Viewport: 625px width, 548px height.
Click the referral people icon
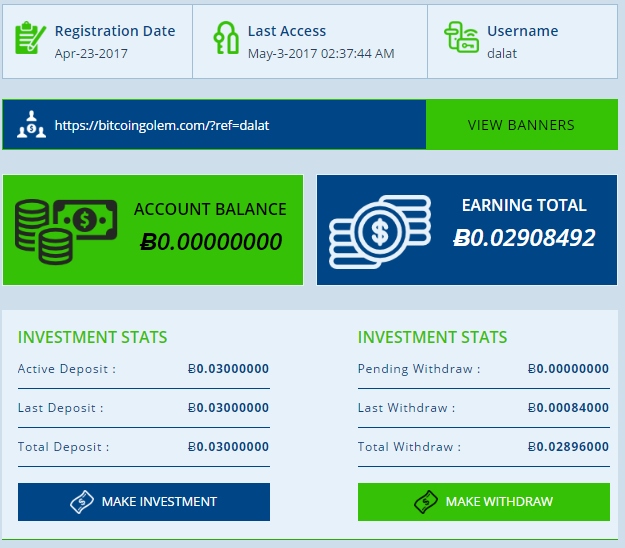31,125
